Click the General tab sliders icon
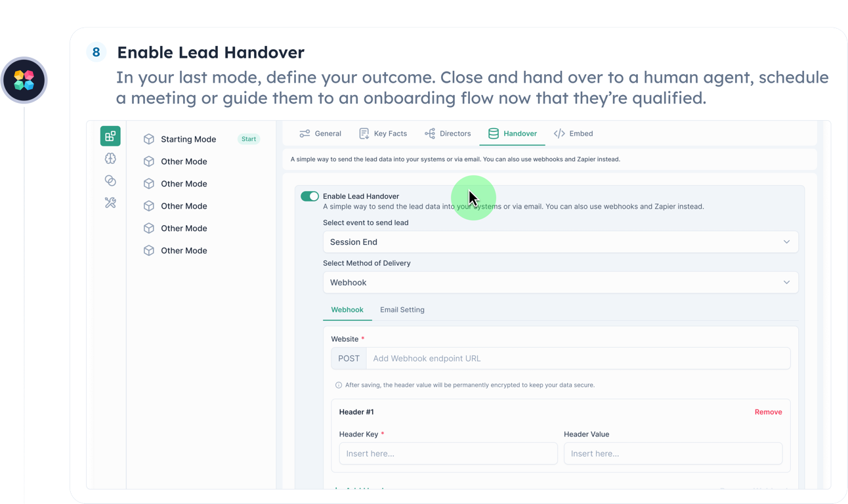The width and height of the screenshot is (848, 504). 305,133
